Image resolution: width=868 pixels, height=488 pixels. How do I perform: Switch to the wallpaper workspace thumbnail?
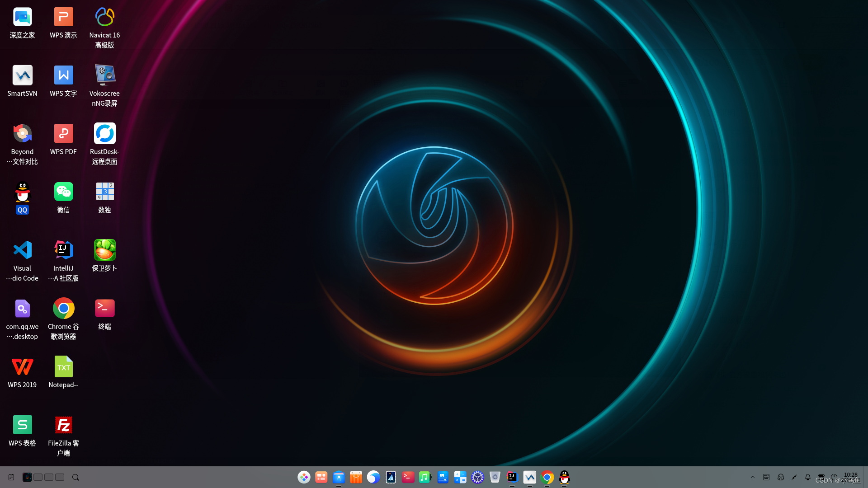[x=27, y=477]
